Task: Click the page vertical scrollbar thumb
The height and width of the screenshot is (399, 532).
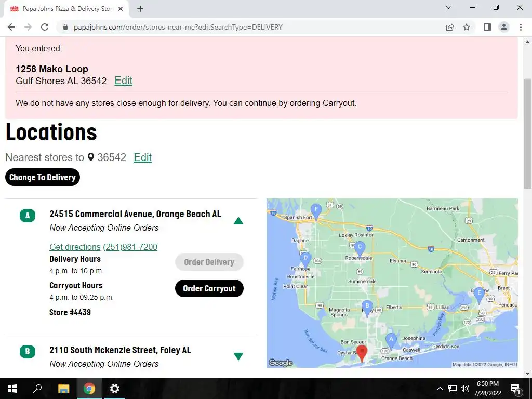Action: tap(527, 134)
